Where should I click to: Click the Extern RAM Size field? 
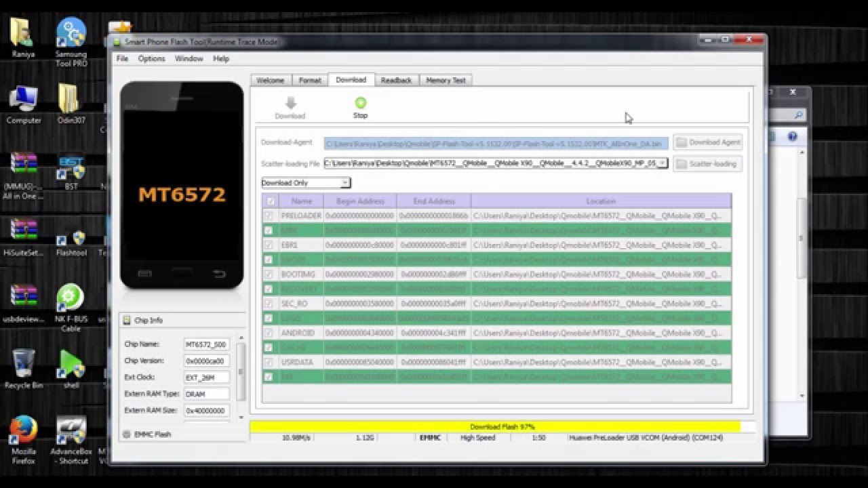tap(206, 410)
